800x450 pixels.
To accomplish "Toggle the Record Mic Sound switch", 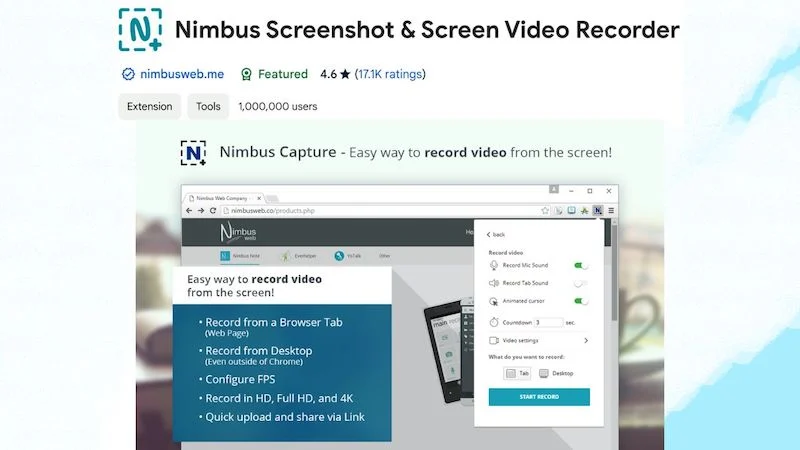I will pos(581,265).
